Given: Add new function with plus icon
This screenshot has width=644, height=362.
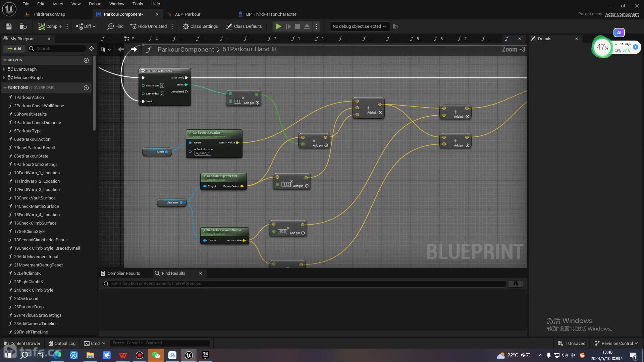Looking at the screenshot, I should click(86, 87).
